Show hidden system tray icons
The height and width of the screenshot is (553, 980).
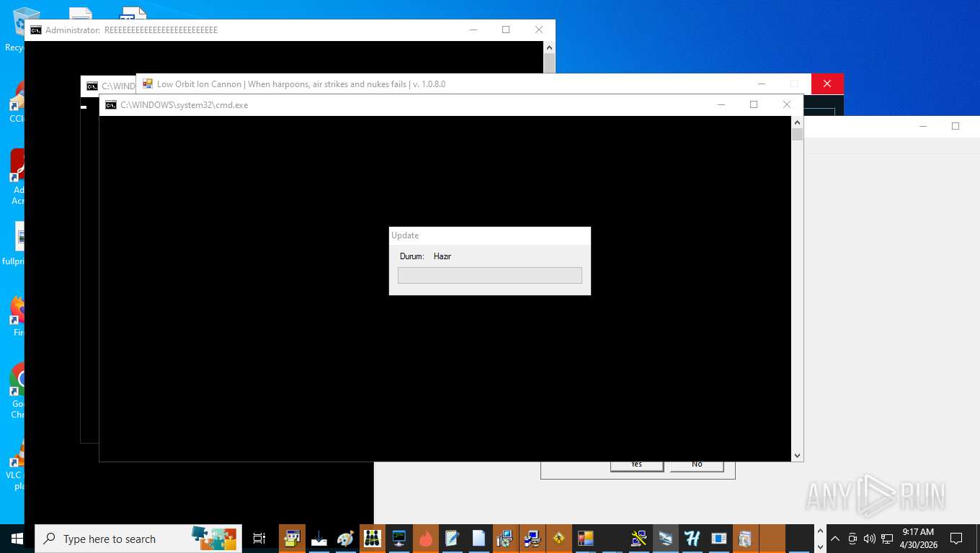point(835,539)
